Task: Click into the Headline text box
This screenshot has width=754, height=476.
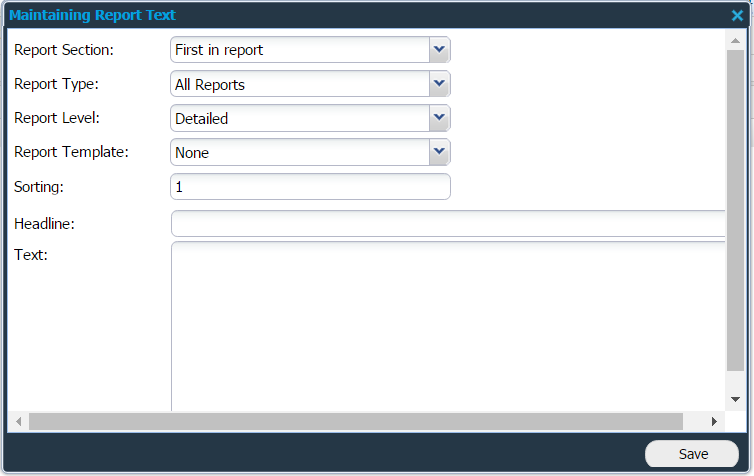Action: 448,224
